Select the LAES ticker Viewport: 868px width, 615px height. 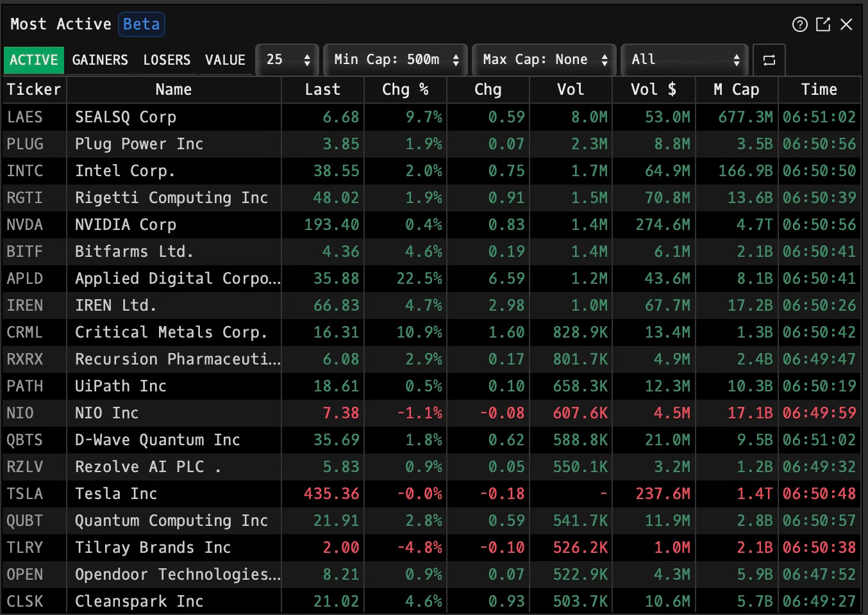(25, 117)
